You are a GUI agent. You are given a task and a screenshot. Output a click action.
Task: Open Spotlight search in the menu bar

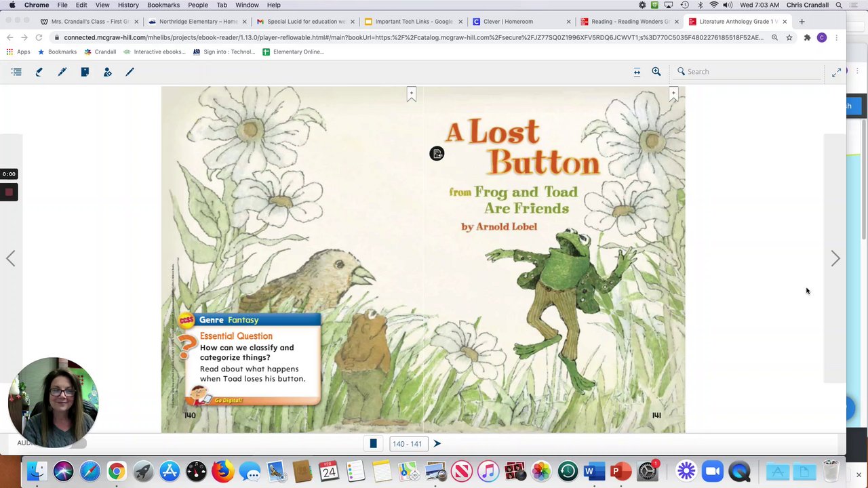coord(839,5)
